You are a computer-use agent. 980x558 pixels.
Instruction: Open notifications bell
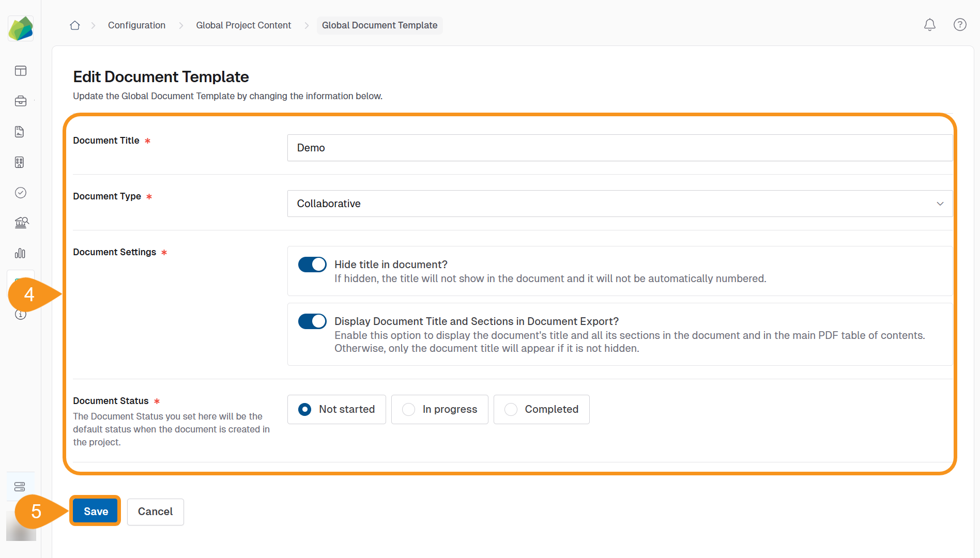point(929,25)
